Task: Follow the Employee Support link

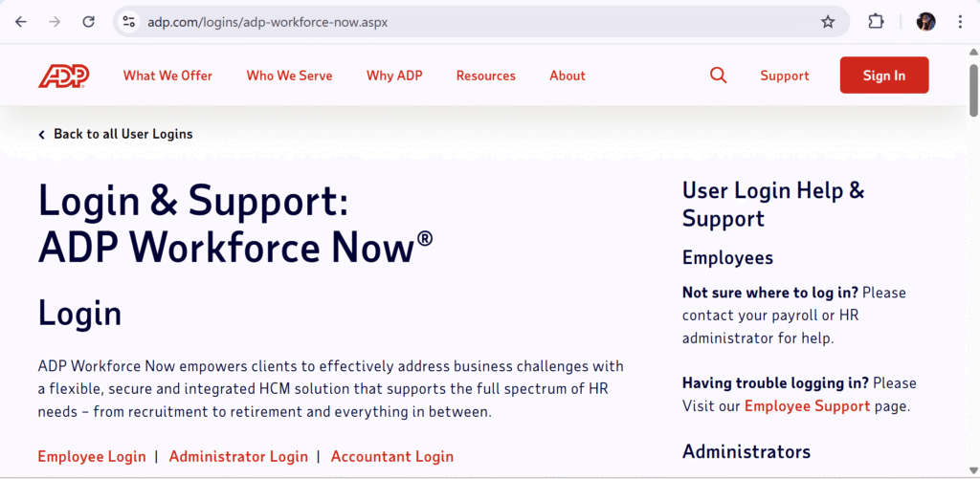Action: [807, 406]
